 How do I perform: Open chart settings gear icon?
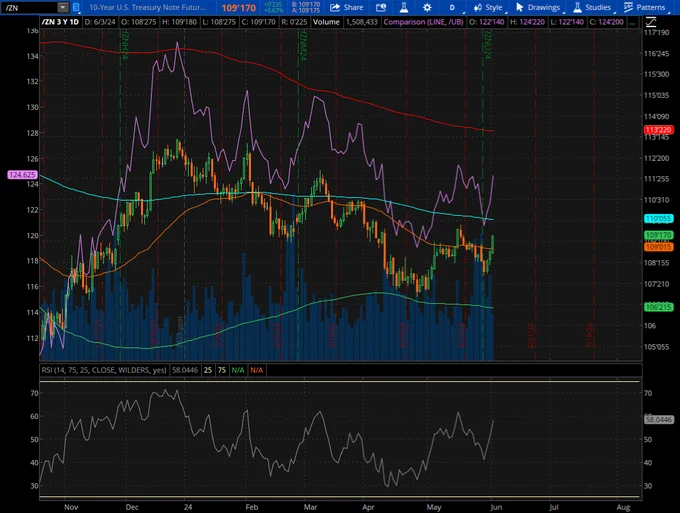tap(427, 7)
